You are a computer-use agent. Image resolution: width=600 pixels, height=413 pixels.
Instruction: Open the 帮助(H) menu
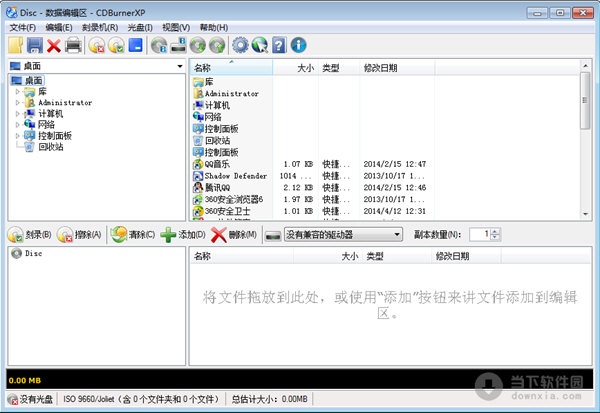click(214, 28)
